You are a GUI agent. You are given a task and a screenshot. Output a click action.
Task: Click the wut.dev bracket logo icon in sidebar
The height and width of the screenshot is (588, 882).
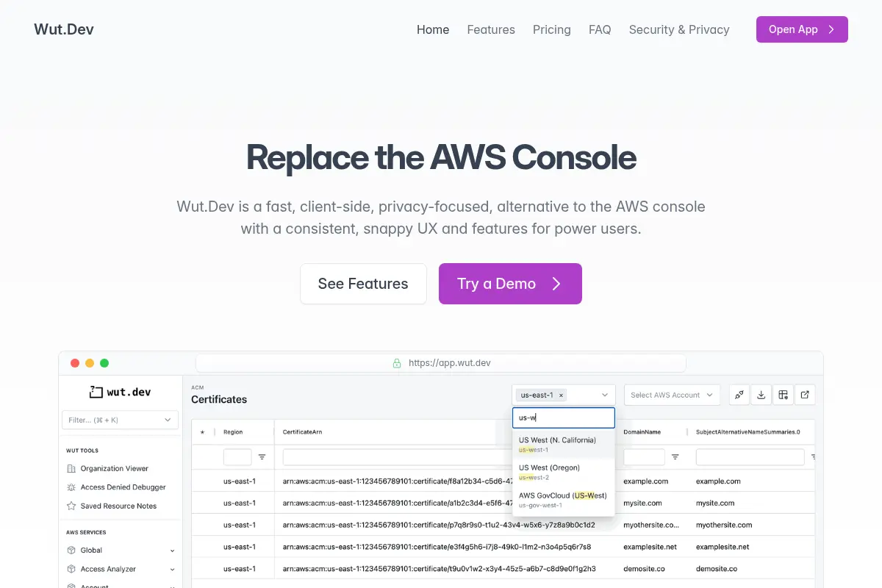tap(96, 392)
